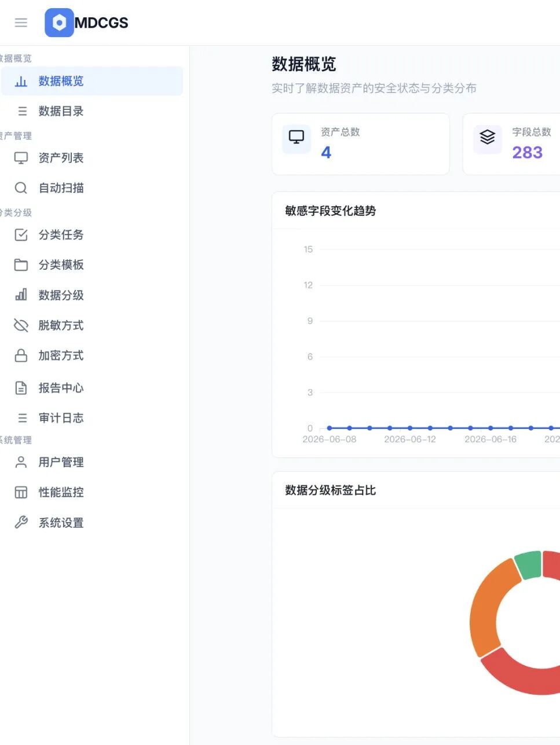Viewport: 560px width, 745px height.
Task: Click the 性能监控 table icon
Action: click(21, 493)
